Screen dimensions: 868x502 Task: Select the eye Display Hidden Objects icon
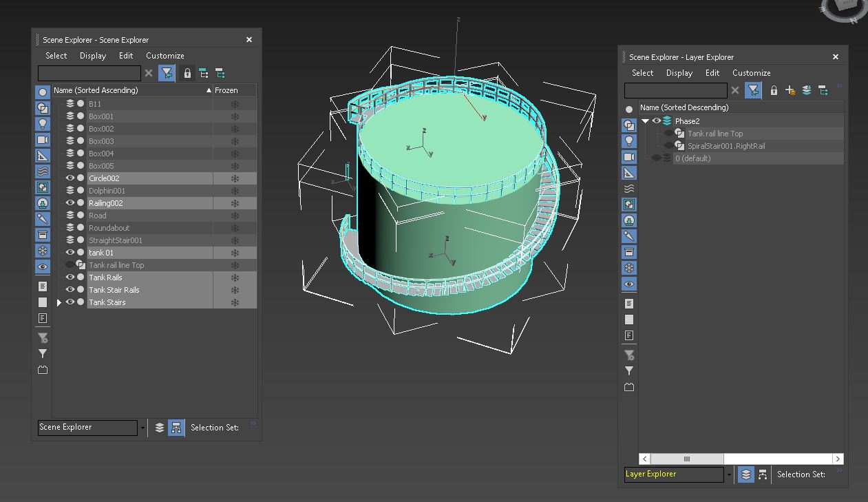tap(42, 266)
